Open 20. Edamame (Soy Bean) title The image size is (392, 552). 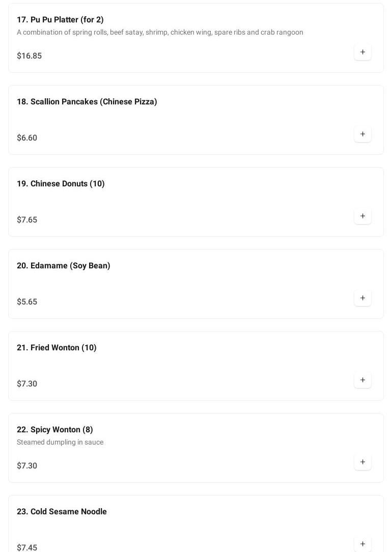63,266
